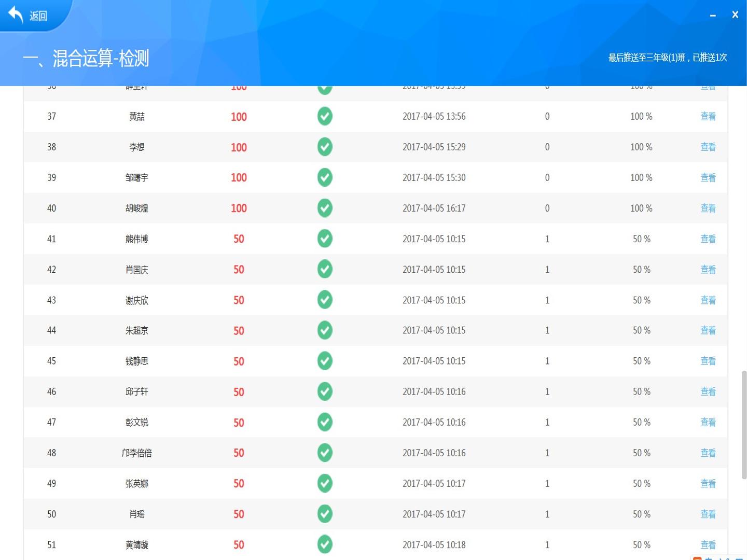Open 查看 link for 邱子轩
Screen dimensions: 747x560
(x=708, y=391)
